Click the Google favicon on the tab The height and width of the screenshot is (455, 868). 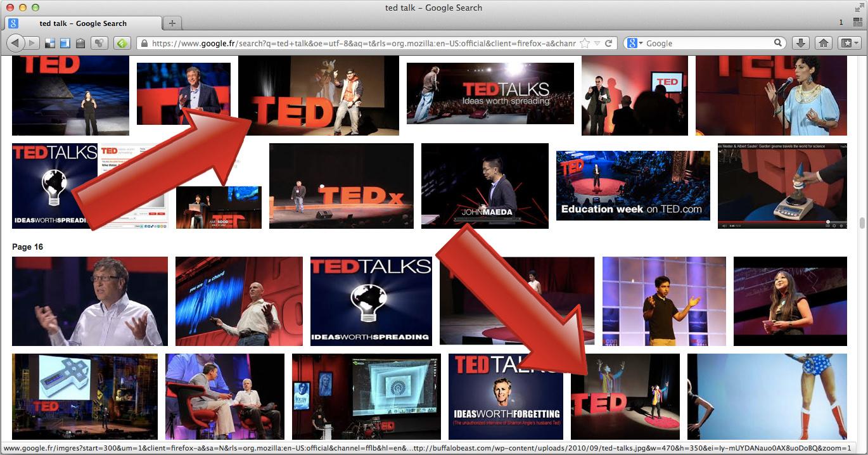13,23
